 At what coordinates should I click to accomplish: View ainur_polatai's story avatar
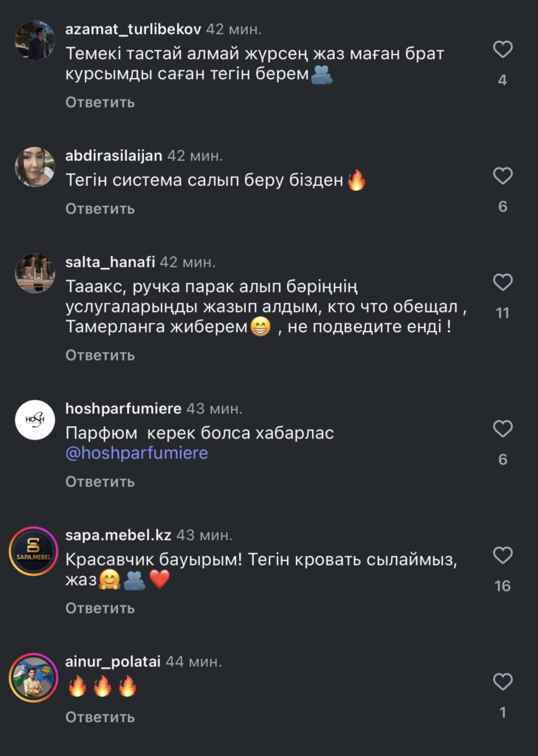35,677
